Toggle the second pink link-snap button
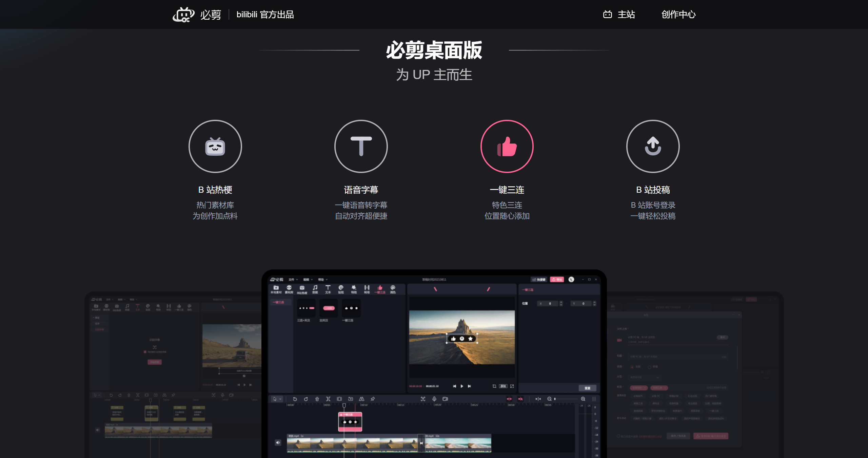The width and height of the screenshot is (868, 458). point(520,399)
